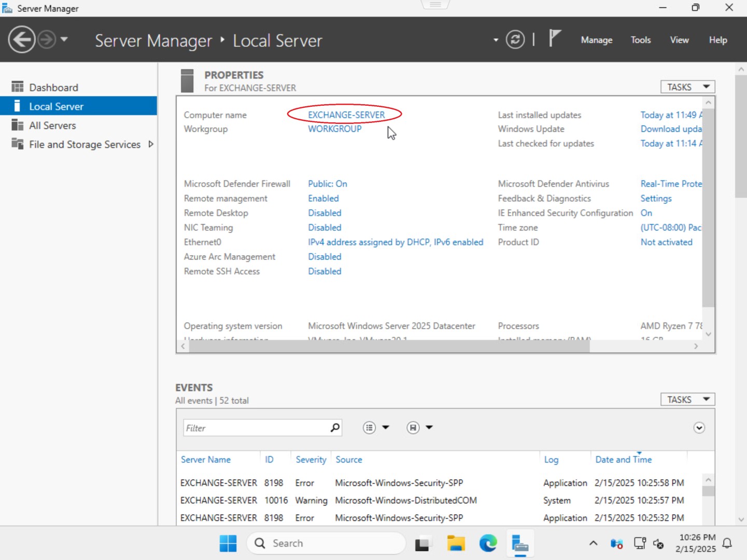Click Disabled next to NIC Teaming
Screen dimensions: 747x560
[325, 227]
